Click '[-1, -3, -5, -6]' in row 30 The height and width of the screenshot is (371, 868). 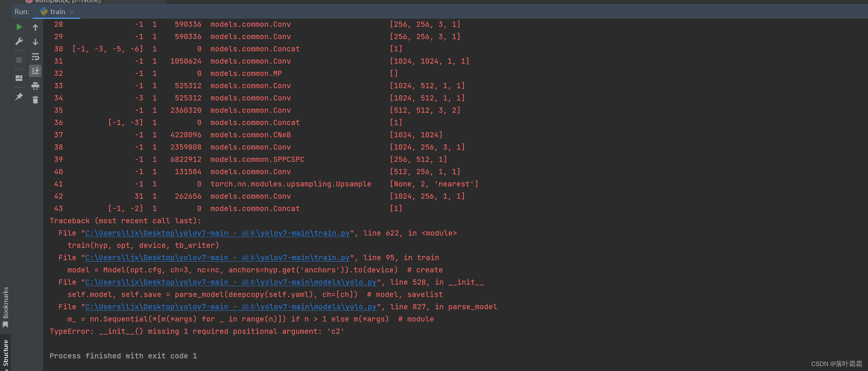click(108, 49)
